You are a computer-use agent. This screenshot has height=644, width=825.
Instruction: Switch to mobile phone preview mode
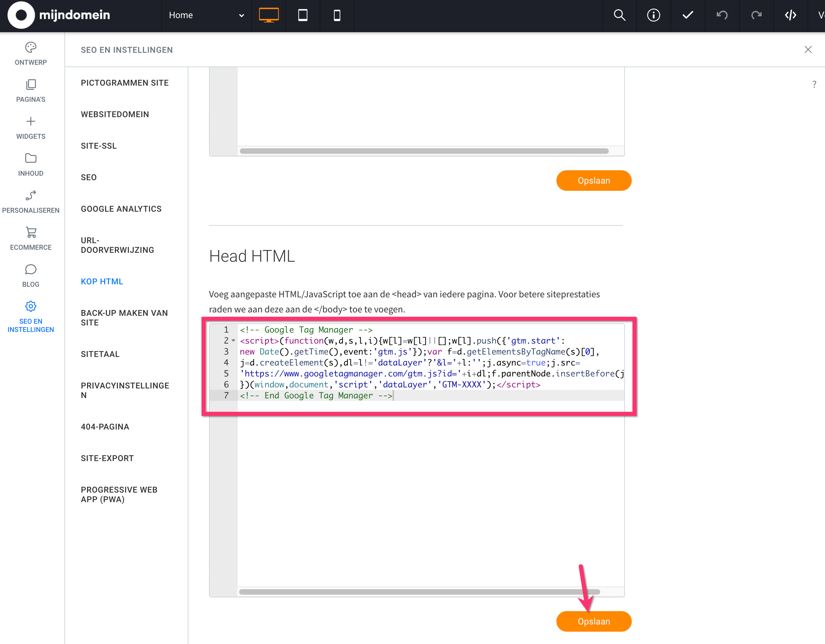point(337,15)
